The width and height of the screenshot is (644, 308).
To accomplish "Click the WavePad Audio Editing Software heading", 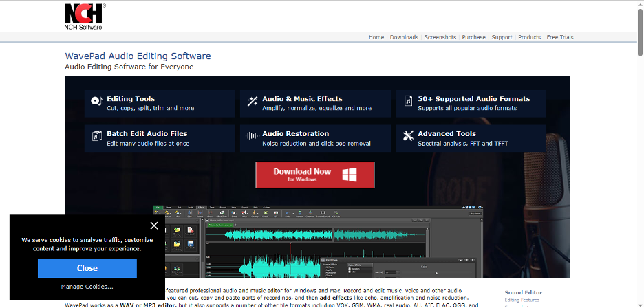I will click(x=138, y=56).
